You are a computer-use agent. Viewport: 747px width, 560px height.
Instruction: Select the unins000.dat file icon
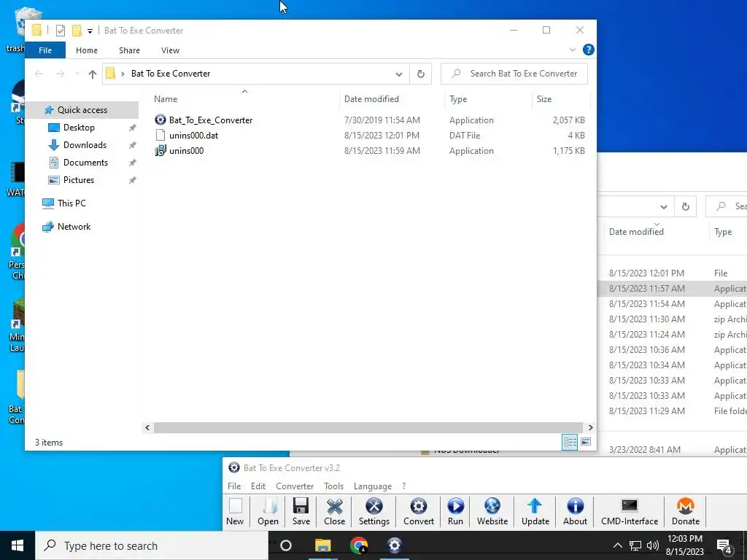pyautogui.click(x=160, y=135)
